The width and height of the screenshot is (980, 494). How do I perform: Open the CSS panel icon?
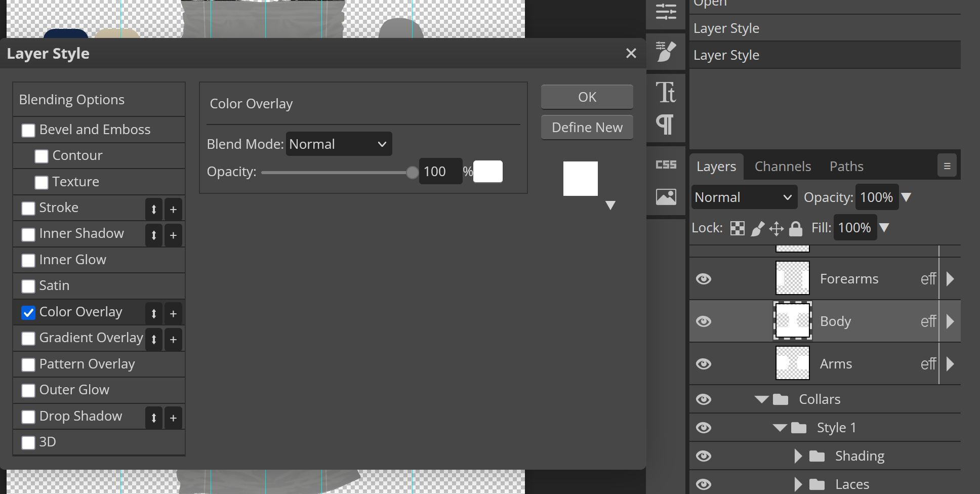click(666, 164)
